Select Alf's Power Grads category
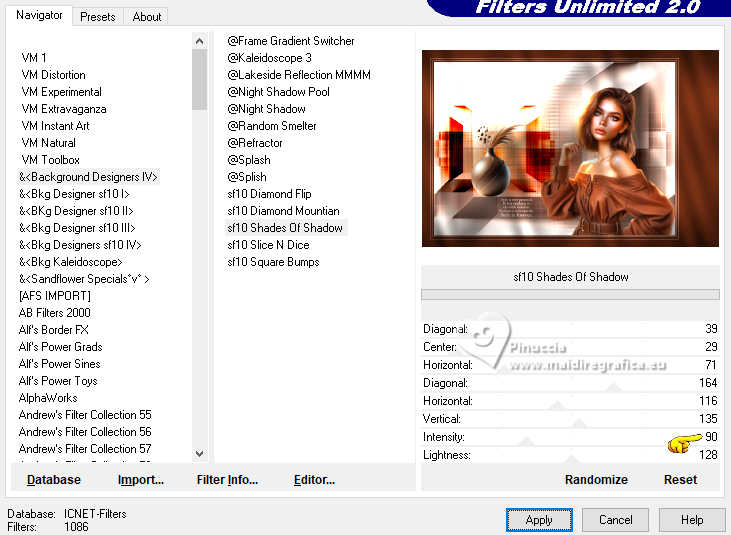 click(x=61, y=347)
